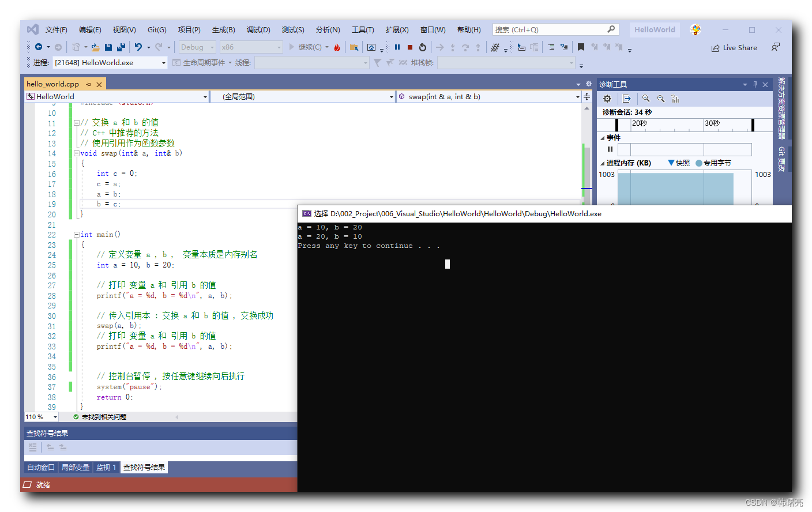Image resolution: width=812 pixels, height=512 pixels.
Task: Open the 调试(D) debug menu
Action: point(258,29)
